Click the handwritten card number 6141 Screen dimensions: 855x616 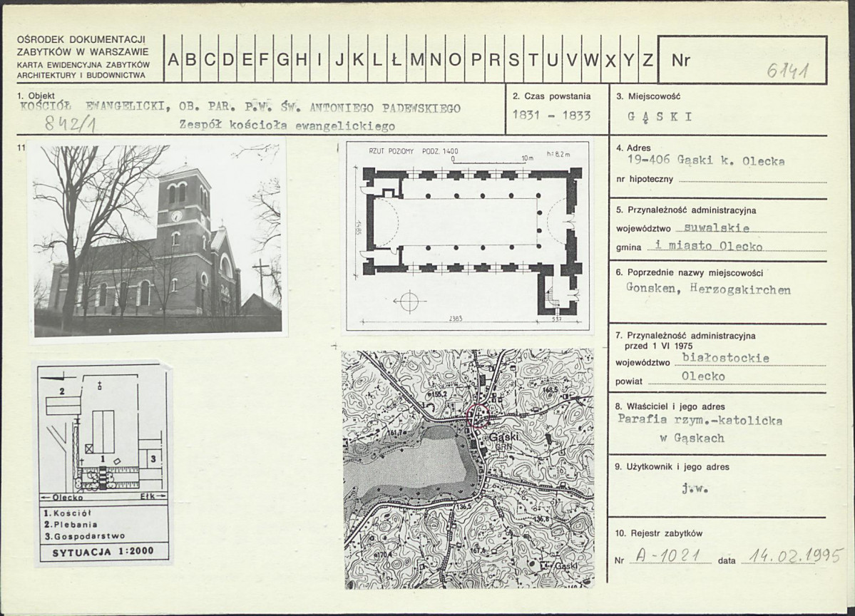[787, 71]
